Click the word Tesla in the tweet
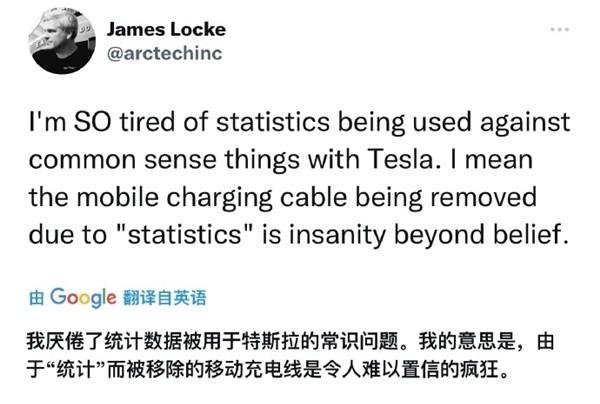Screen dimensions: 600x404 401,160
